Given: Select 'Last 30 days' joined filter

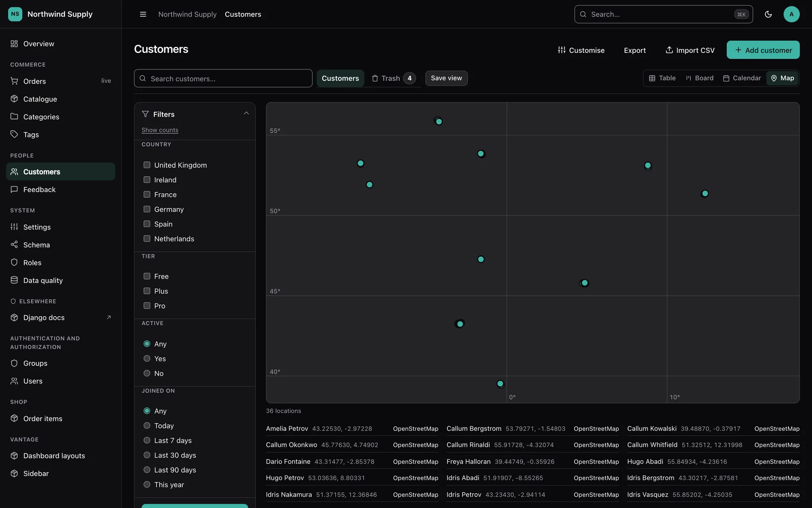Looking at the screenshot, I should point(147,455).
